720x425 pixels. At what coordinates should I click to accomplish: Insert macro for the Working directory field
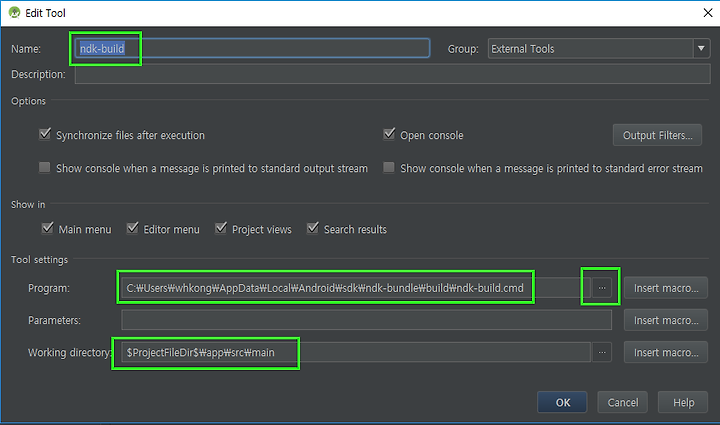[x=665, y=352]
